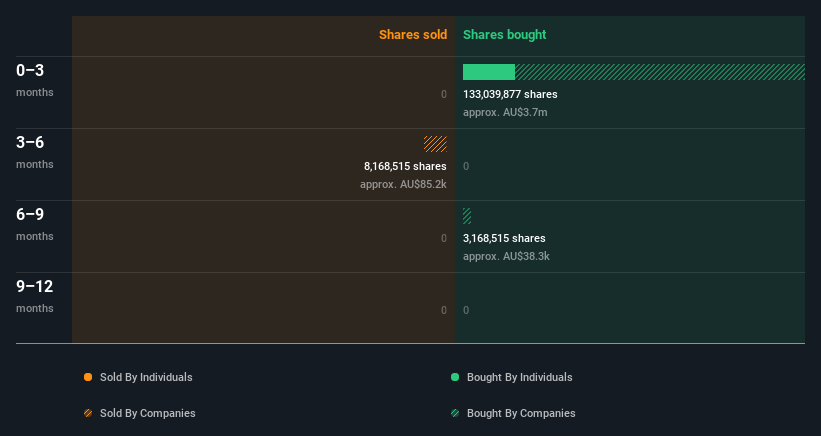Click the approx. AU$85.2k value
This screenshot has height=436, width=821.
(x=403, y=185)
